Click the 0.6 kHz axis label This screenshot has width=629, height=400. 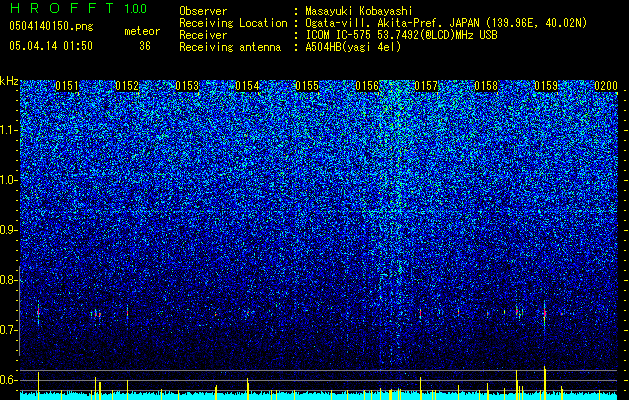point(8,380)
